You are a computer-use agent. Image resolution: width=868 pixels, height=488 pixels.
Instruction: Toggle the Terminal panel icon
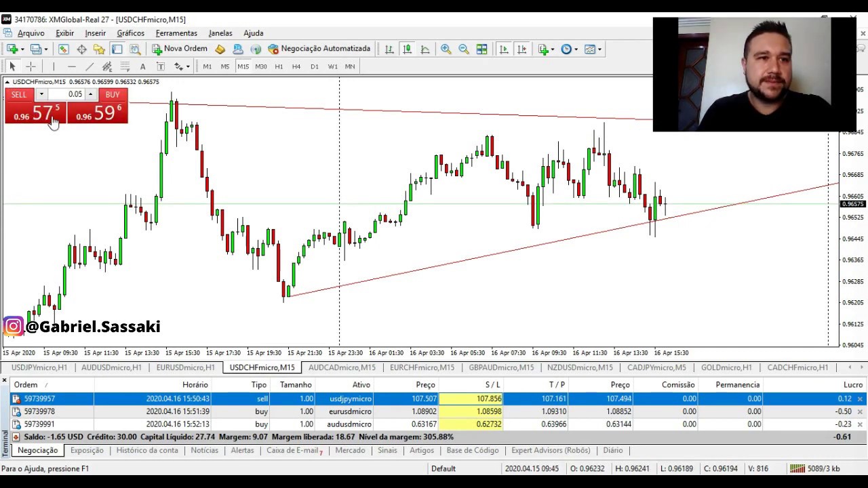[117, 49]
